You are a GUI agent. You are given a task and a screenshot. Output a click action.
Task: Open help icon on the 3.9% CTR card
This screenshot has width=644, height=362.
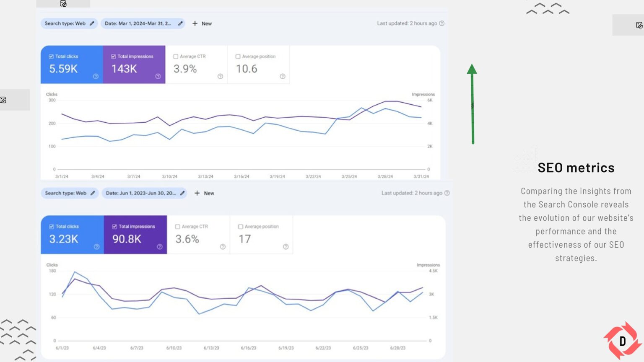[x=220, y=76]
